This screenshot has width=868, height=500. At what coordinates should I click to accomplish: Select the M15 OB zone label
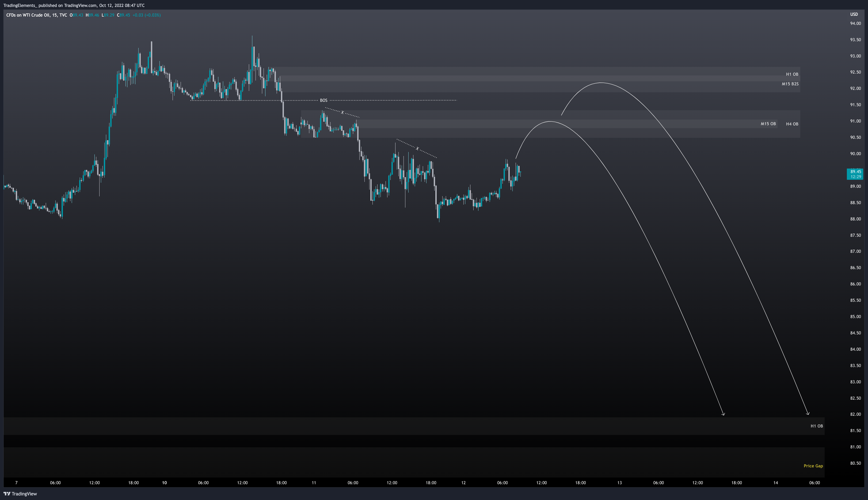(768, 124)
